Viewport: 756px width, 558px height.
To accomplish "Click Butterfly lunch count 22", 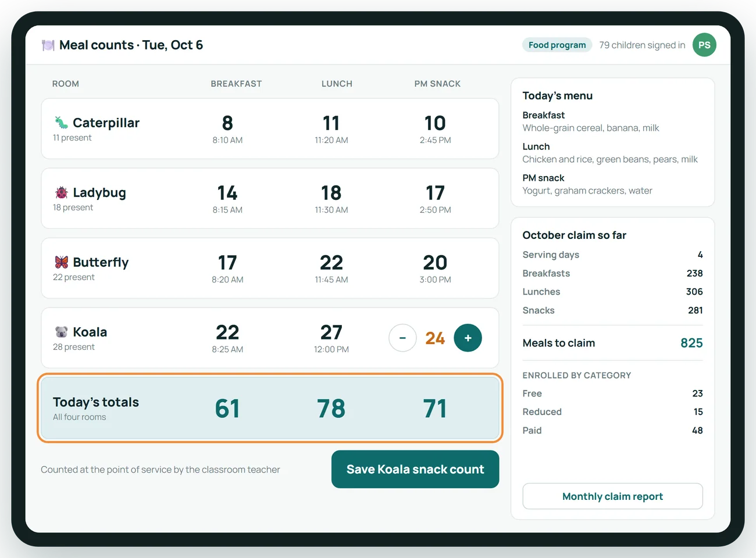I will pyautogui.click(x=331, y=263).
